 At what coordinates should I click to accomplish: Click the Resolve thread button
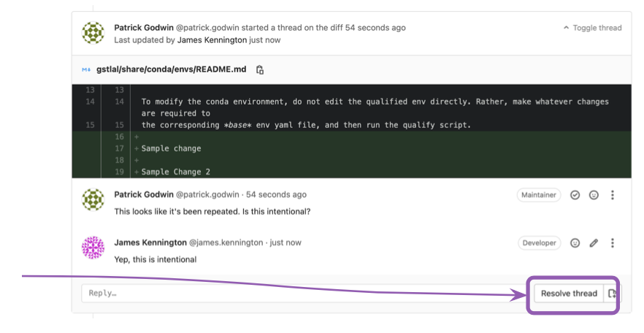tap(569, 294)
